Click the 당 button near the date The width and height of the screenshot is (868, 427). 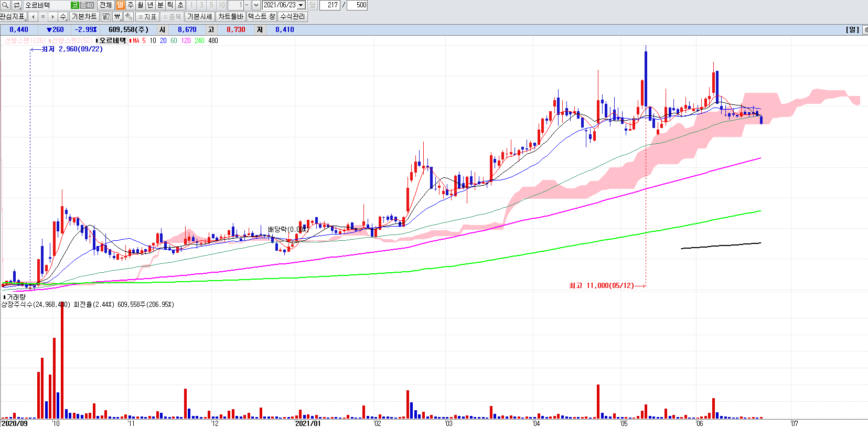click(x=312, y=5)
